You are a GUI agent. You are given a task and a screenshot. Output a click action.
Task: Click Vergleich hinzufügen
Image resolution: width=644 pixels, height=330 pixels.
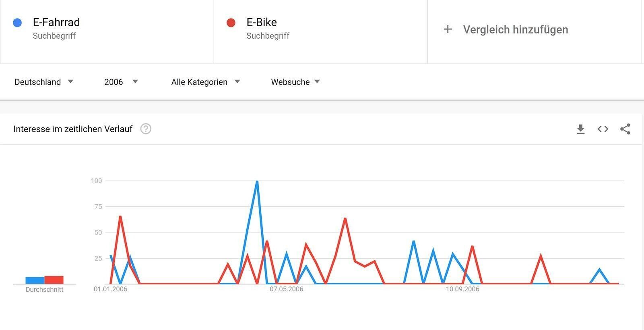[x=515, y=29]
